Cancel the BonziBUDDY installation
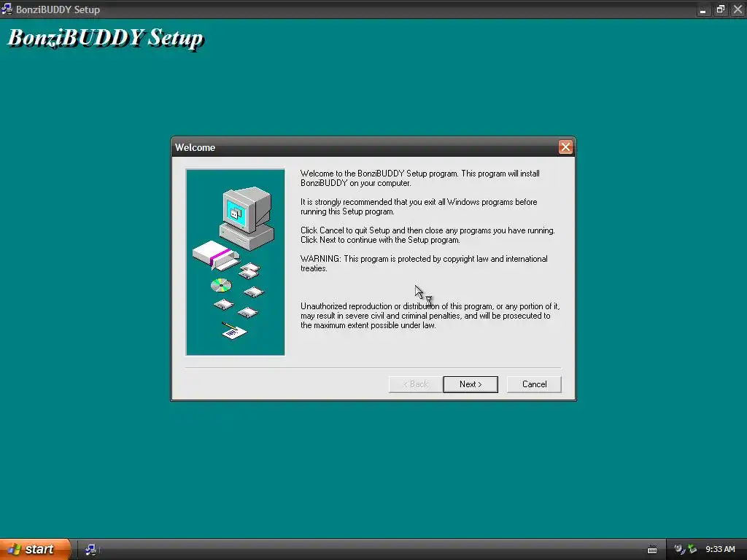The height and width of the screenshot is (560, 747). coord(534,384)
